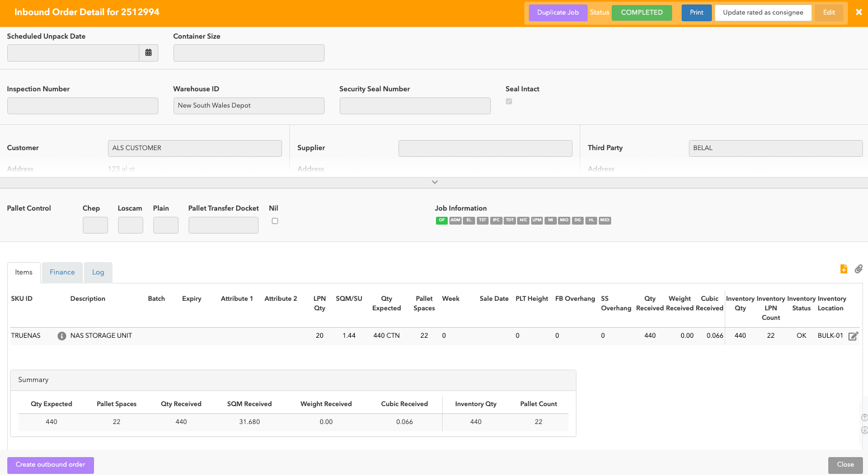Click the info icon beside NAS STORAGE UNIT

click(62, 336)
